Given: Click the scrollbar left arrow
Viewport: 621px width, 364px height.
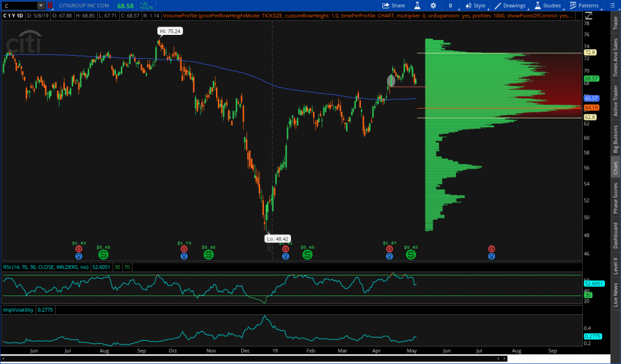Looking at the screenshot, I should 4,358.
